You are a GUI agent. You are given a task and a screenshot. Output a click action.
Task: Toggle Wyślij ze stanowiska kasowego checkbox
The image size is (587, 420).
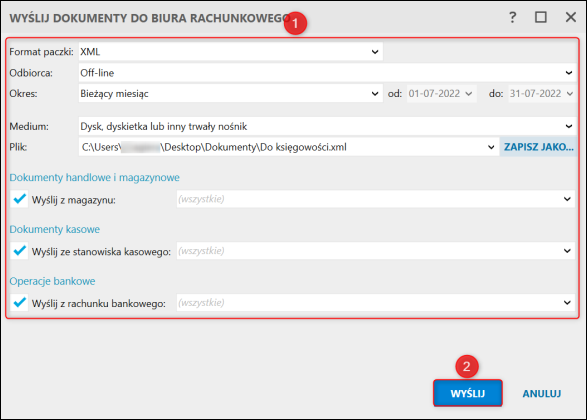[x=19, y=251]
